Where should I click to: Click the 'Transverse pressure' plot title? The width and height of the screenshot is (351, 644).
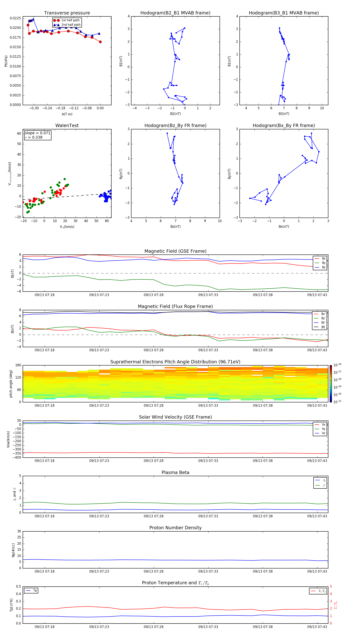[67, 13]
